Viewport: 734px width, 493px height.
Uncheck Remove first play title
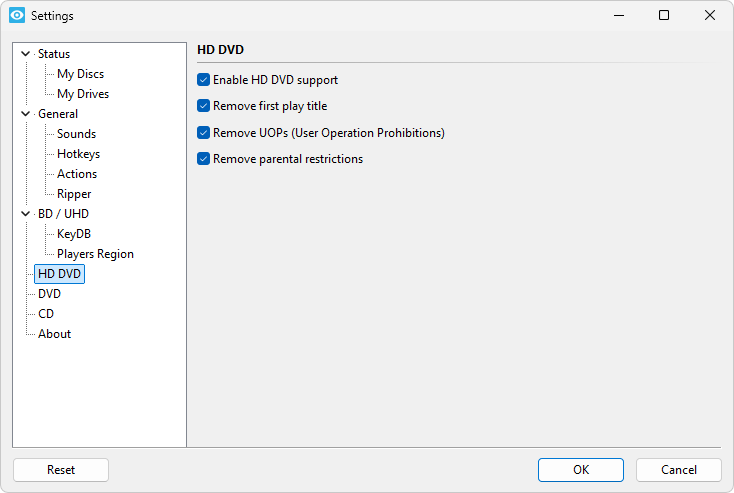point(203,106)
